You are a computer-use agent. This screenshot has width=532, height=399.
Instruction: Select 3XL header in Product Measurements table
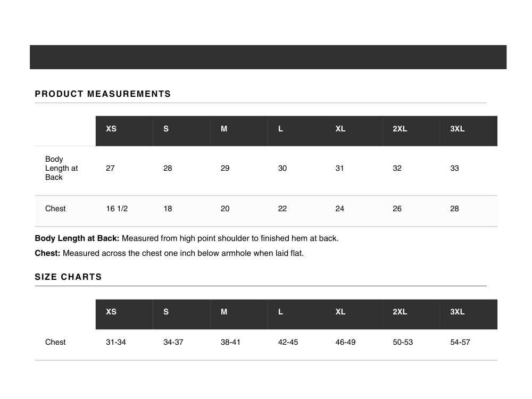click(457, 129)
